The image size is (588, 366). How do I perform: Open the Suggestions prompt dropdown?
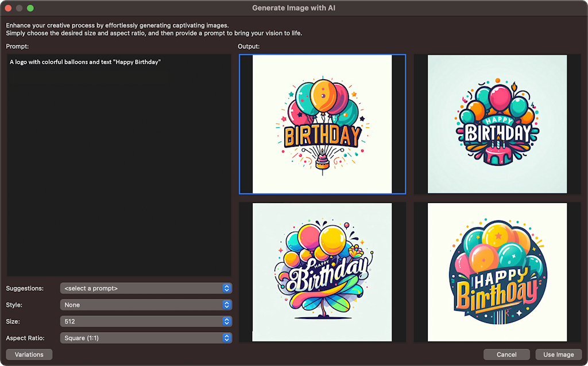pos(146,288)
